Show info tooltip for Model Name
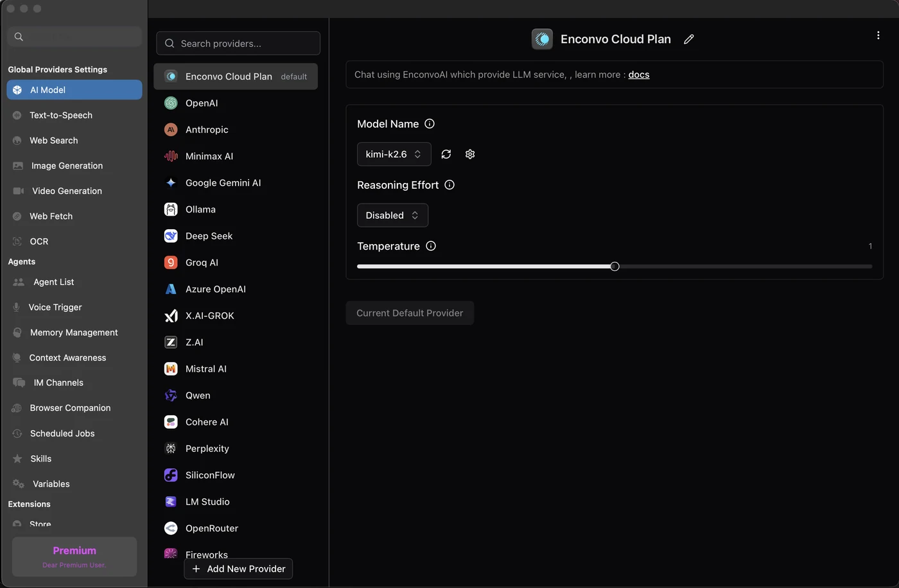 pos(430,124)
